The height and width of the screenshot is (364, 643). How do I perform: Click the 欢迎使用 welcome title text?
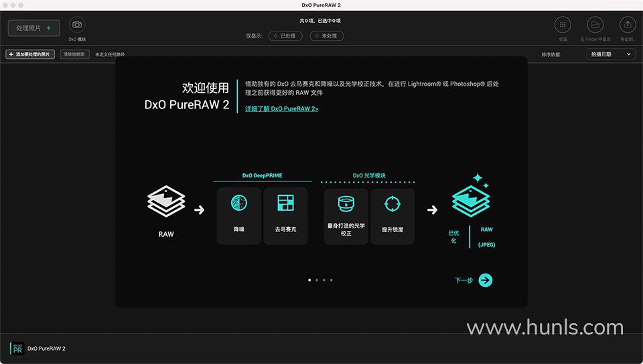click(206, 88)
